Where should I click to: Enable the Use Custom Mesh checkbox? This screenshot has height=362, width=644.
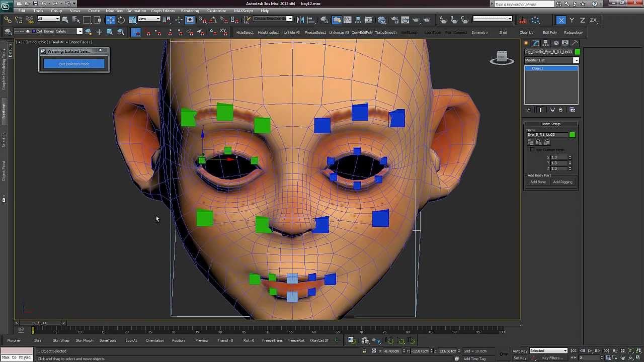click(x=532, y=150)
